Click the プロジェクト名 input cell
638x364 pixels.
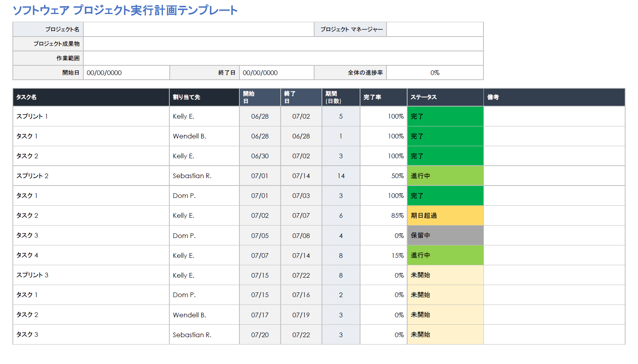[199, 29]
